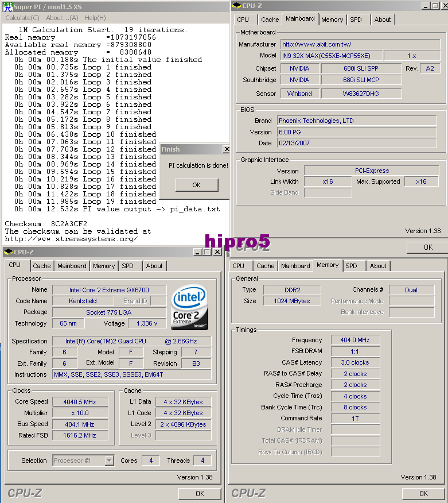This screenshot has width=448, height=503.
Task: Expand the Processor #1 selection dropdown
Action: (110, 461)
